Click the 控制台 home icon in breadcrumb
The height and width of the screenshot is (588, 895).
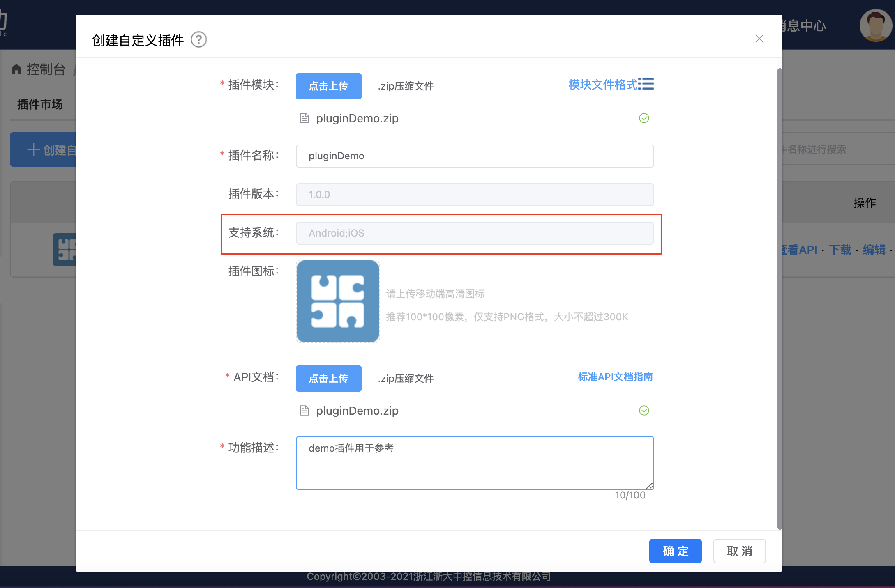(16, 69)
